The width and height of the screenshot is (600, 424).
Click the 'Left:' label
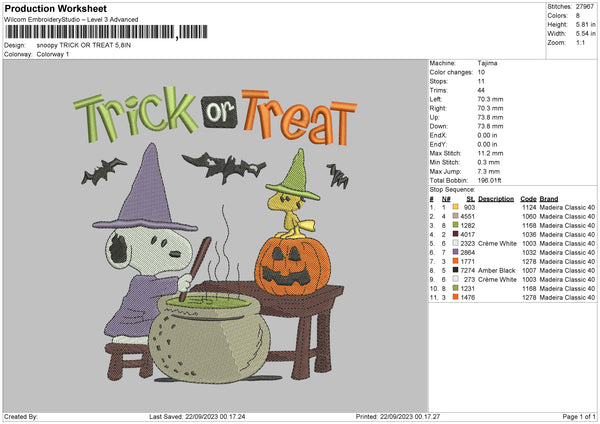coord(436,99)
